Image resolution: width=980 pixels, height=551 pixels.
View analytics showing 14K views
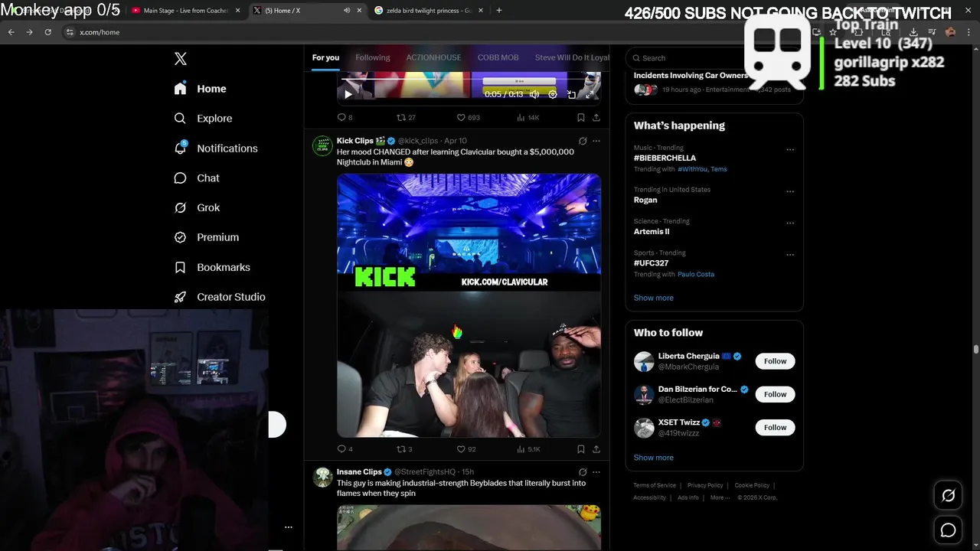(528, 117)
